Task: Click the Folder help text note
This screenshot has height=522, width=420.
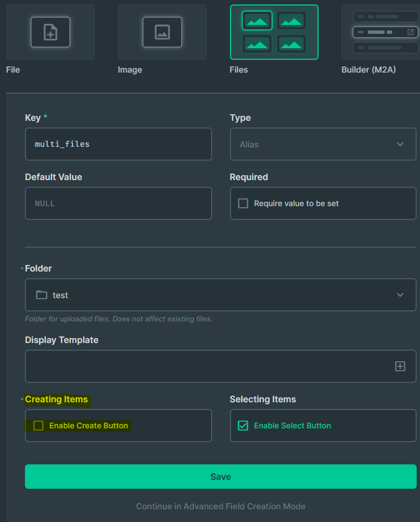Action: (x=119, y=319)
